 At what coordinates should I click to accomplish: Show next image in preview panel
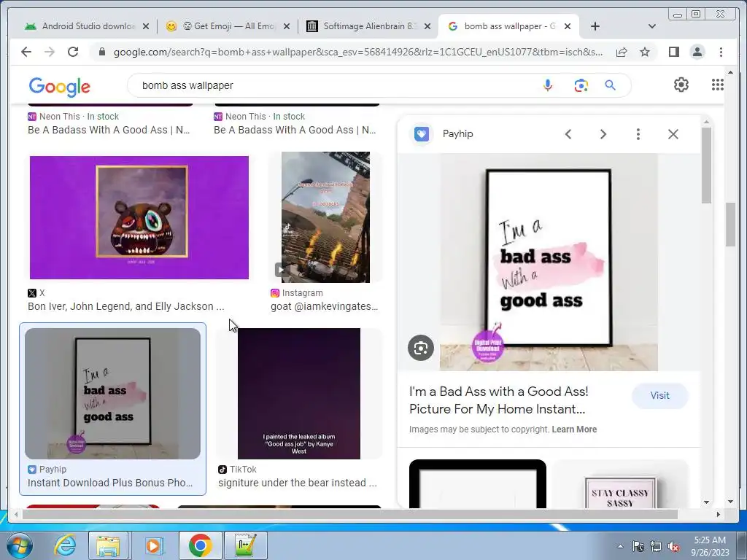pyautogui.click(x=603, y=134)
